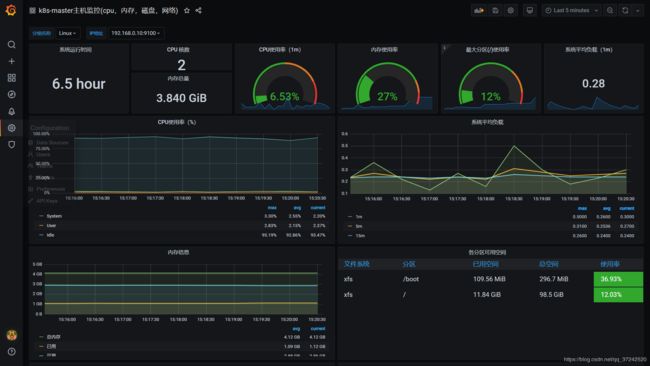Refresh the dashboard with refresh icon

(x=625, y=10)
